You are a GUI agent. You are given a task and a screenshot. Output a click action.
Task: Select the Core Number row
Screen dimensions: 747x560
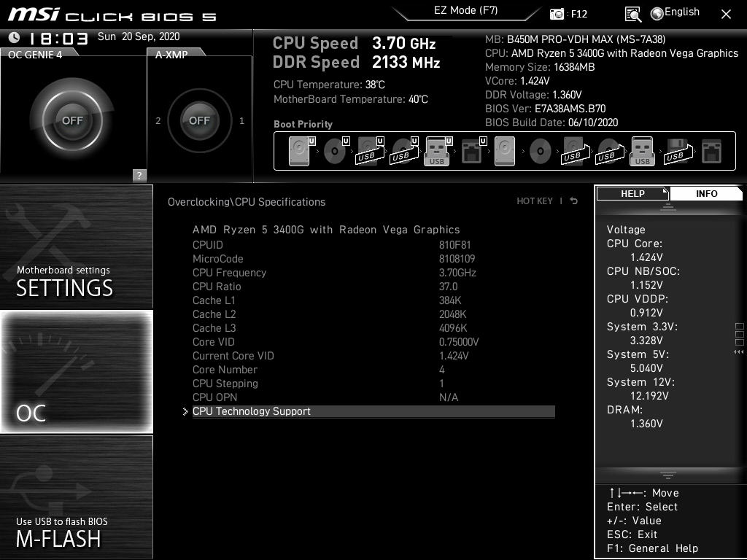coord(373,370)
